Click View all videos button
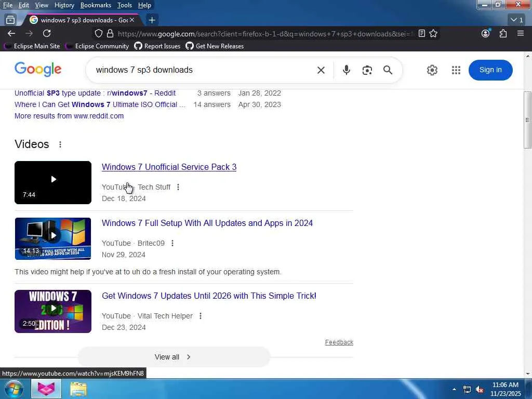Image resolution: width=532 pixels, height=399 pixels. point(174,357)
